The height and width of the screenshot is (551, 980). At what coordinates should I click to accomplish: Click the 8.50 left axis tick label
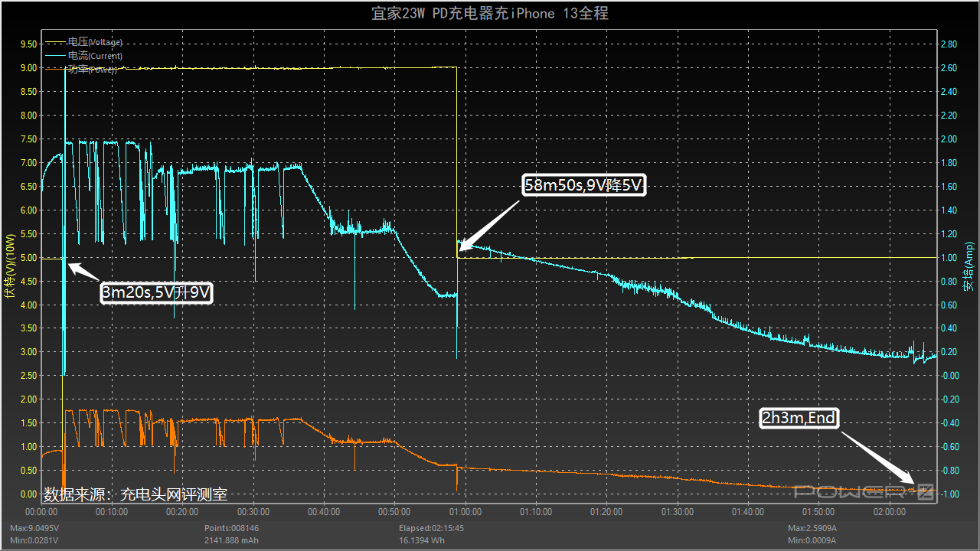(x=28, y=92)
